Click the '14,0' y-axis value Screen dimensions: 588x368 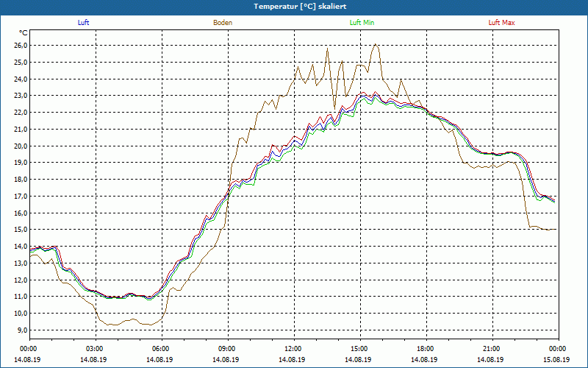pos(21,247)
